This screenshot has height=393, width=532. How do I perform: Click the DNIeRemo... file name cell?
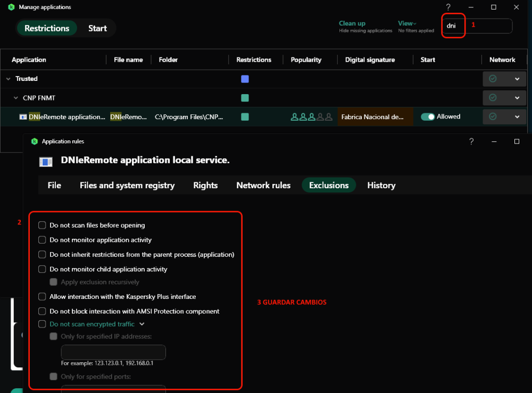tap(128, 117)
